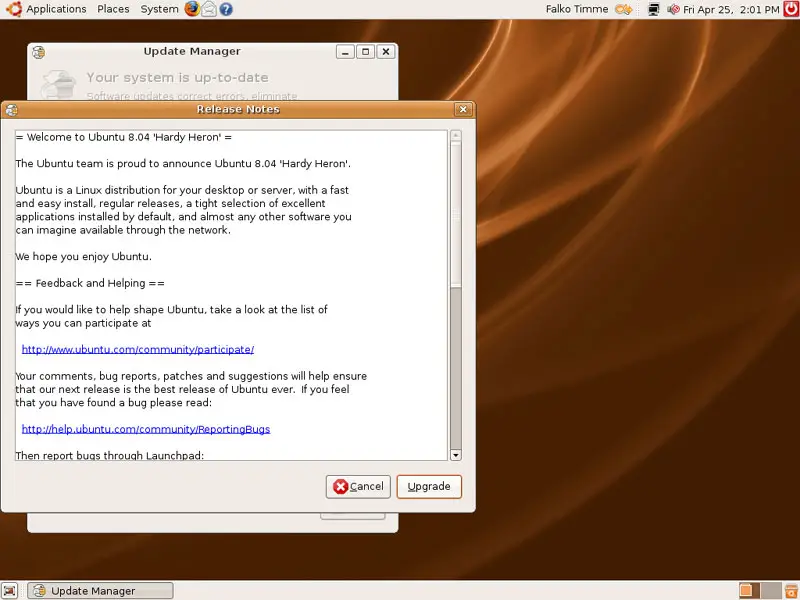800x600 pixels.
Task: Click the Update Manager title bar window icon
Action: [38, 52]
